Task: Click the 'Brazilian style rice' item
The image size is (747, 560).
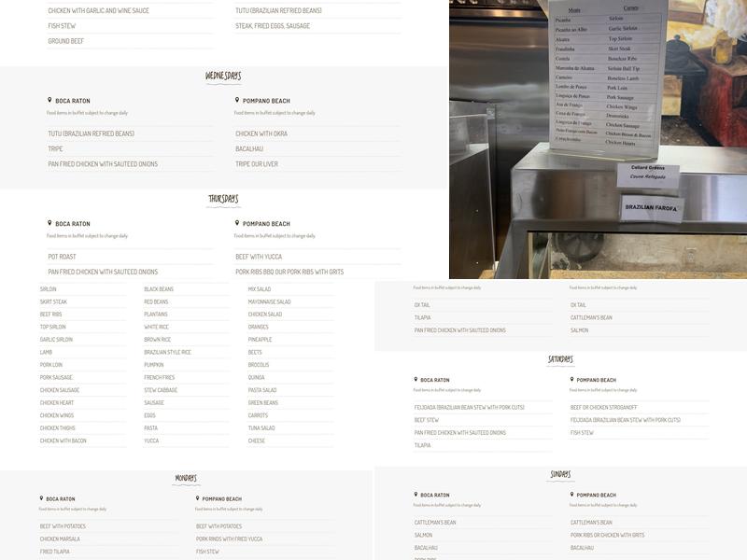Action: pos(167,352)
